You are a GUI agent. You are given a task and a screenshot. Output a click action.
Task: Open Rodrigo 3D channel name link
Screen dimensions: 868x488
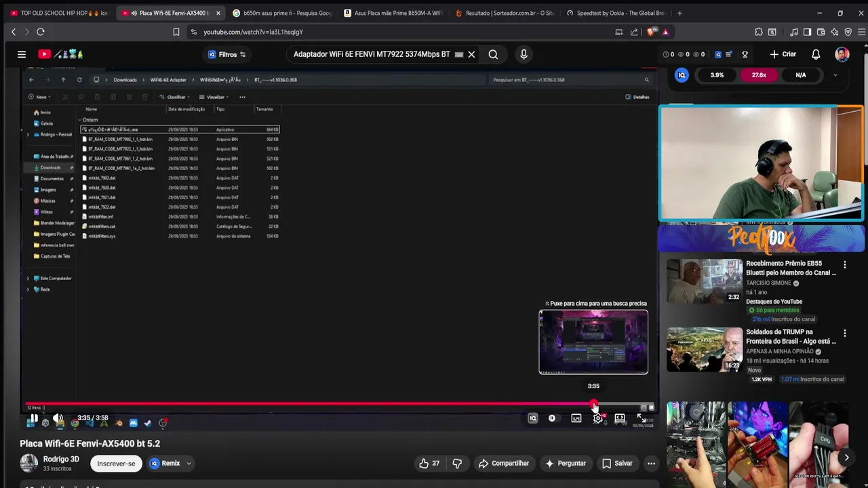61,459
